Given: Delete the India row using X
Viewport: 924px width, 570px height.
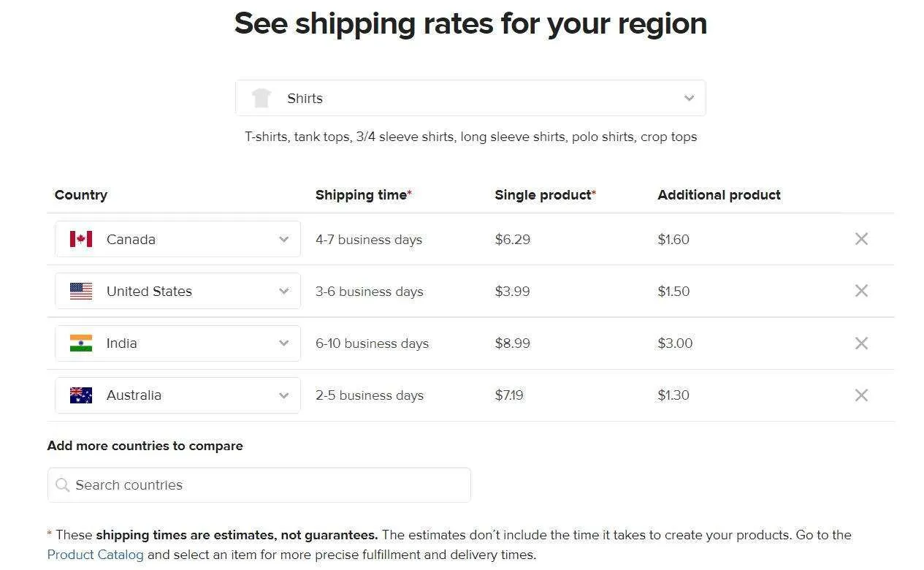Looking at the screenshot, I should [861, 343].
